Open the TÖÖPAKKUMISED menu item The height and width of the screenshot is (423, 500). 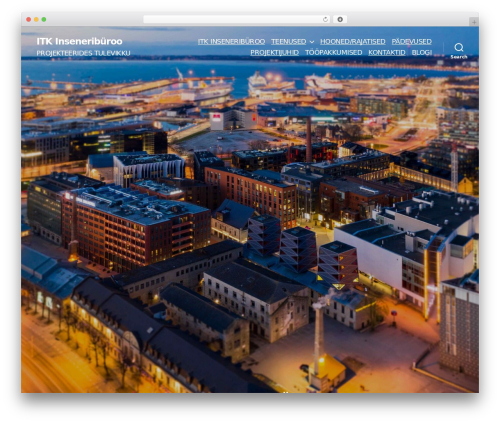(x=333, y=53)
